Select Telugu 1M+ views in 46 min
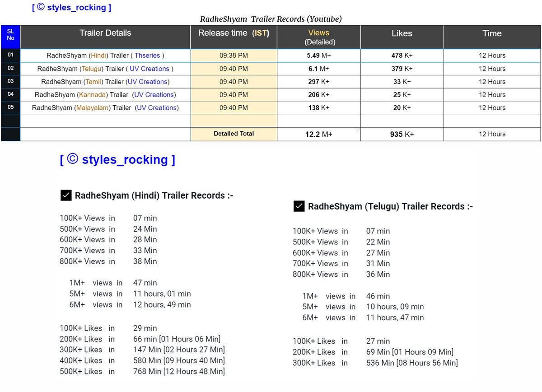The image size is (542, 392). pyautogui.click(x=346, y=296)
